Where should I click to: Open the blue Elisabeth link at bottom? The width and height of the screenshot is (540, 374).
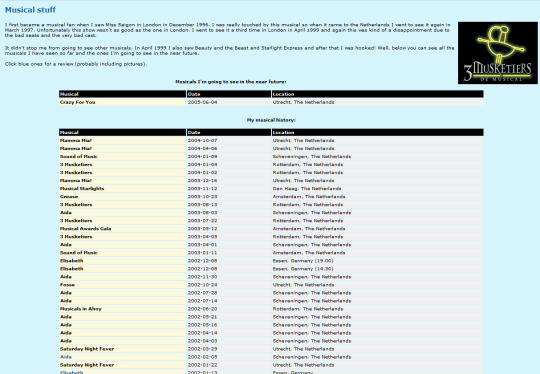72,372
